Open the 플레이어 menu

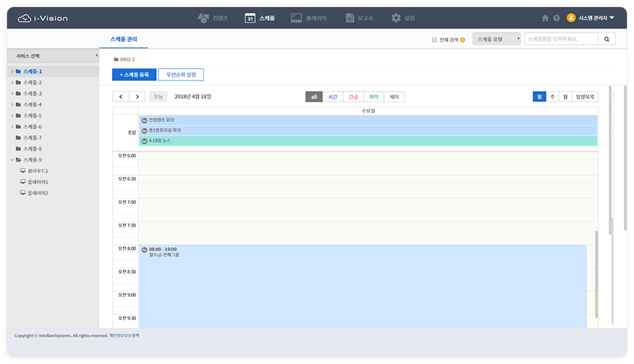pos(308,18)
